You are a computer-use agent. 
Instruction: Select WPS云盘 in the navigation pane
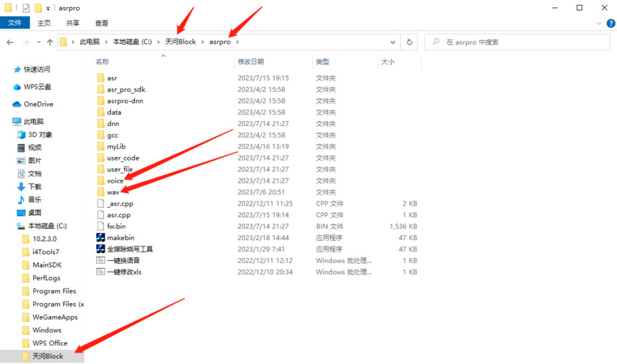tap(37, 87)
